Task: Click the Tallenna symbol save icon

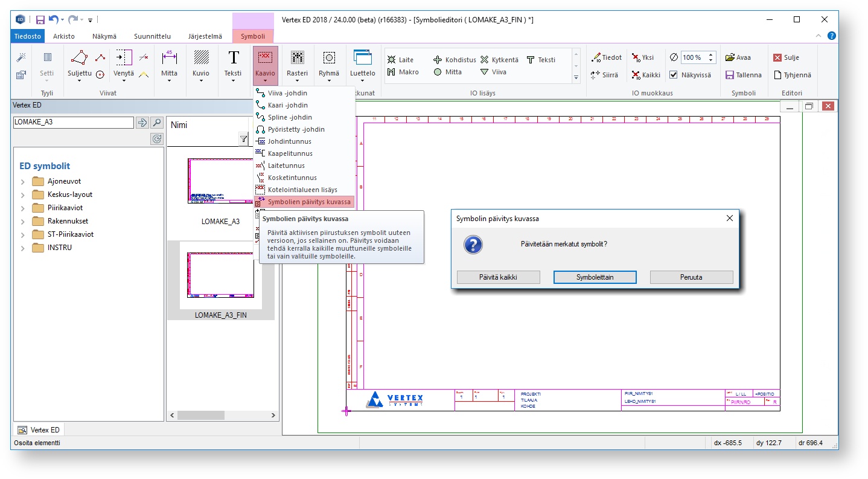Action: pyautogui.click(x=729, y=76)
